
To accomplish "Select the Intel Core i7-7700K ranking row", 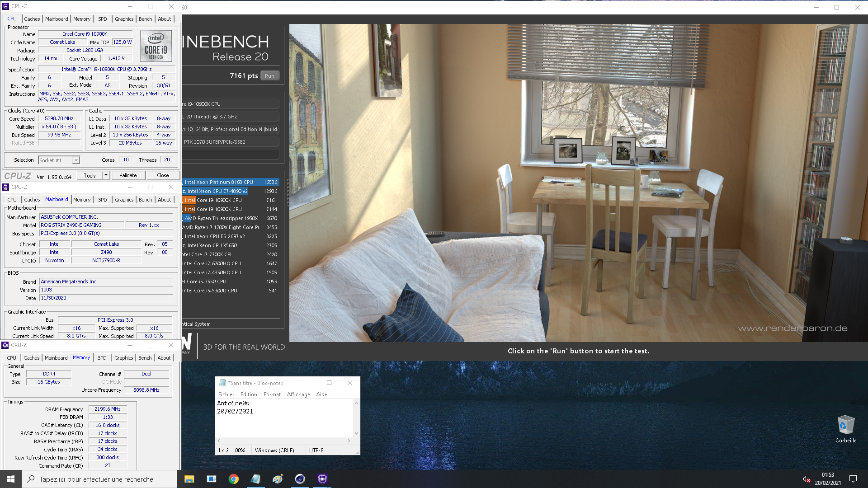I will (231, 254).
